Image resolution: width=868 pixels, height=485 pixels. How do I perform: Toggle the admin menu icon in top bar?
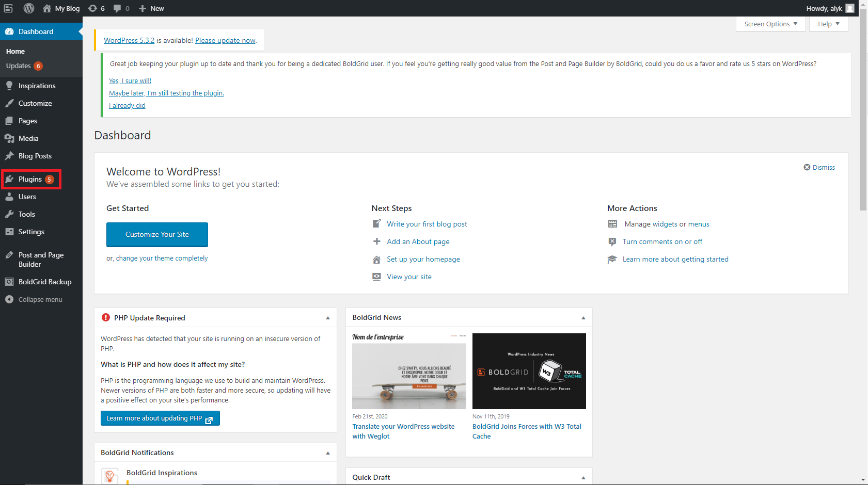point(8,8)
